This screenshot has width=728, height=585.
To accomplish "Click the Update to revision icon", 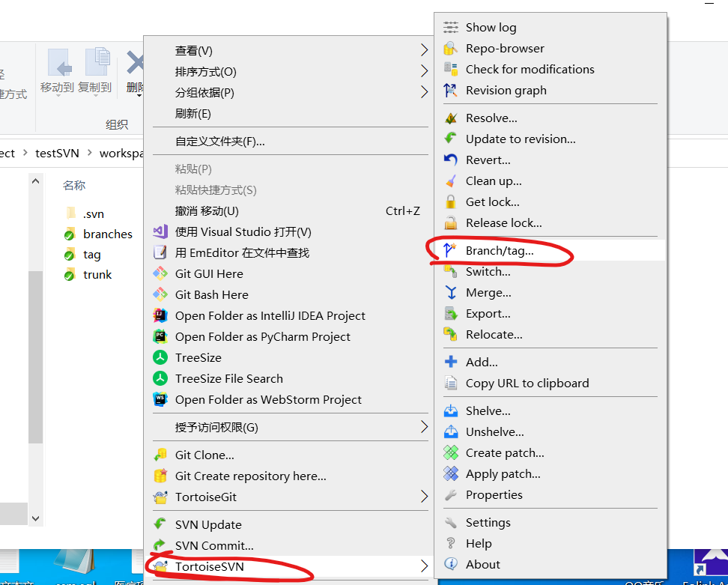I will point(450,139).
